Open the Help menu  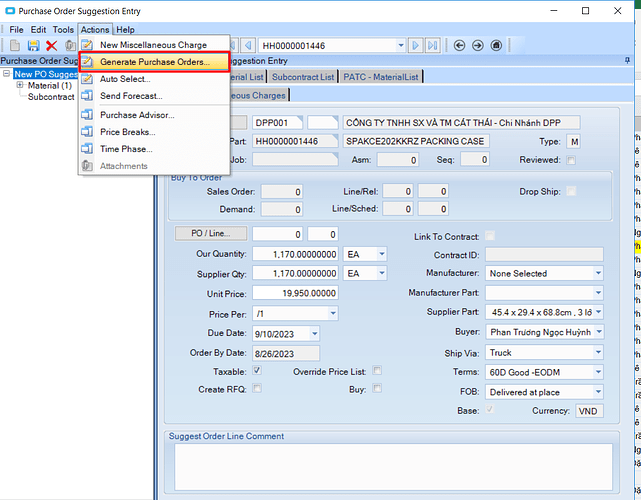coord(125,29)
